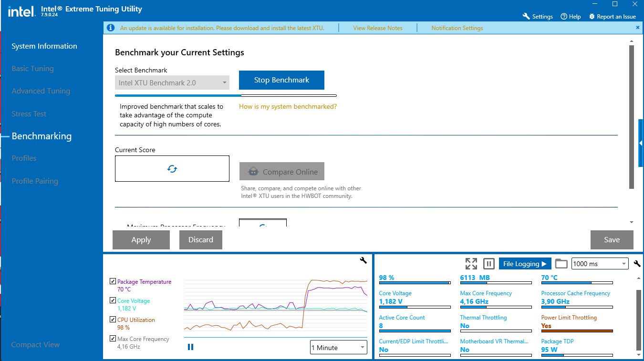Click the Save button
This screenshot has height=361, width=644.
pos(612,240)
